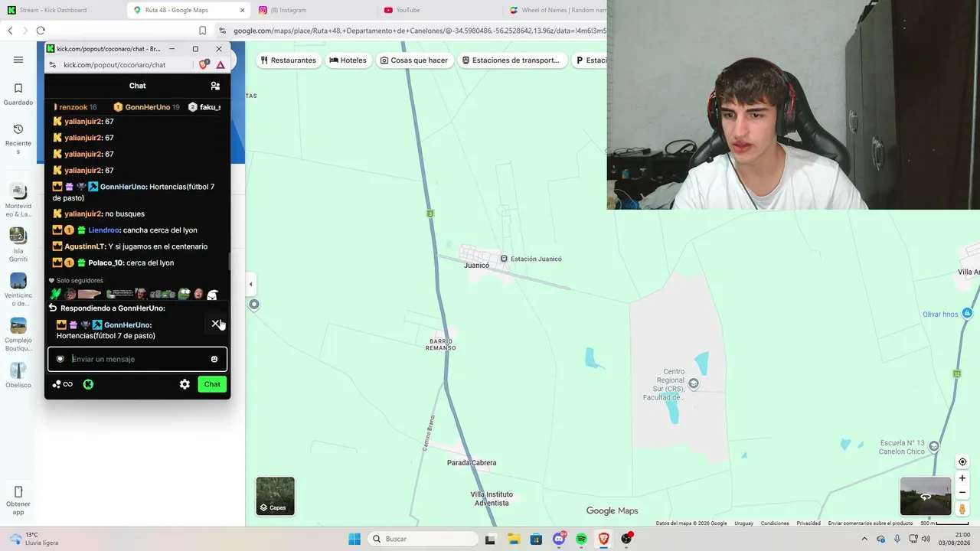Open the Google Maps hamburger menu
980x551 pixels.
tap(18, 60)
